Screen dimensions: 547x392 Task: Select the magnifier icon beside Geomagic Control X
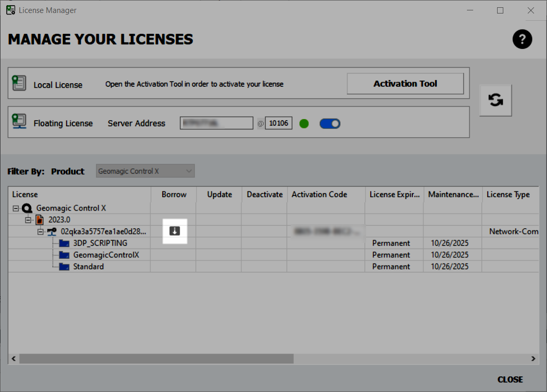tap(27, 207)
